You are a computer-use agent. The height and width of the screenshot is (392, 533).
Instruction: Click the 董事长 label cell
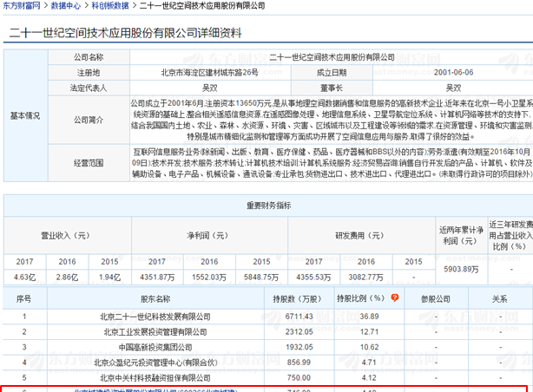point(332,88)
